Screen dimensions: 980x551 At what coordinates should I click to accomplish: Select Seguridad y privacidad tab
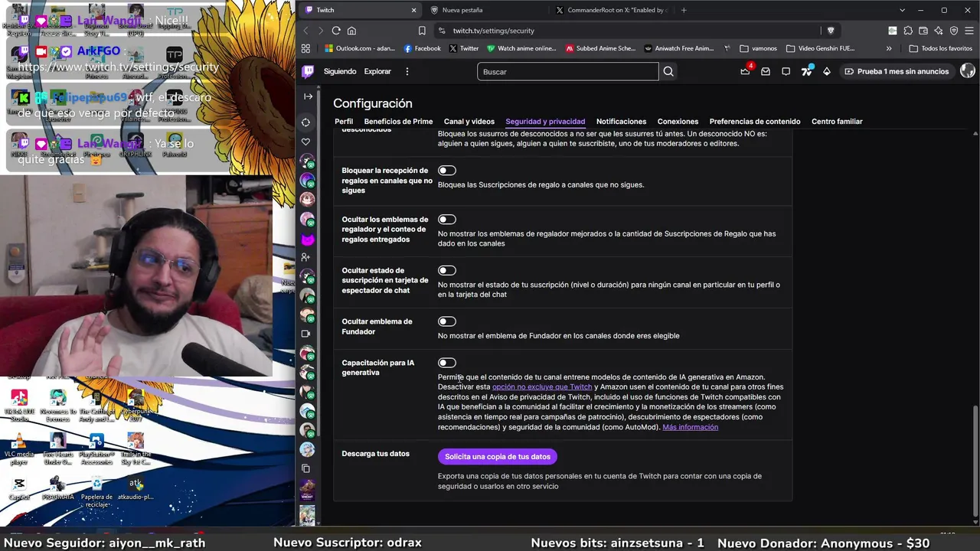[545, 121]
